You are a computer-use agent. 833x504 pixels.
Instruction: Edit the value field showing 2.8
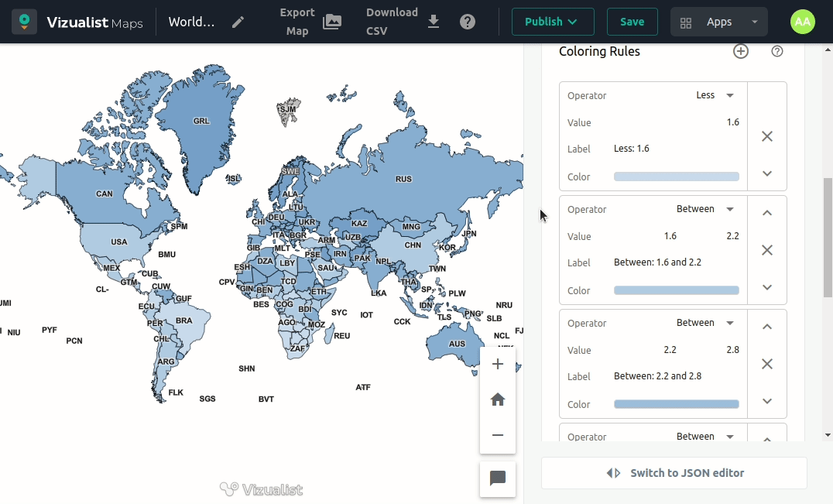(732, 350)
